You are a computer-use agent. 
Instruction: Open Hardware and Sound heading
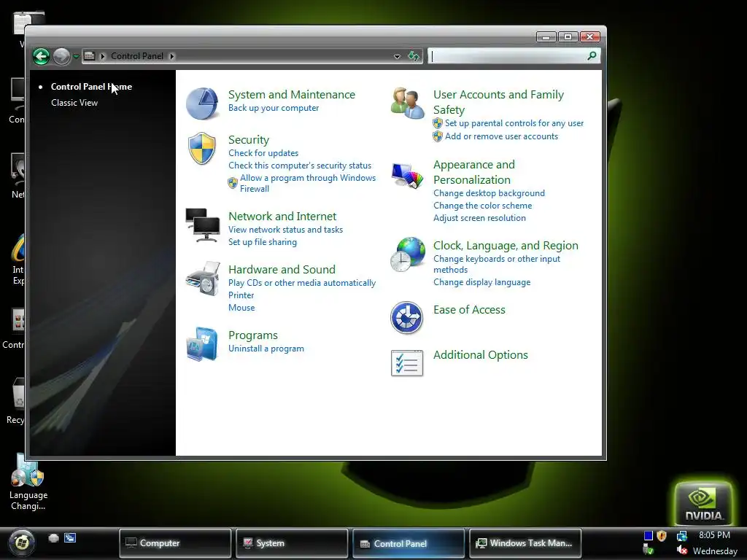282,270
